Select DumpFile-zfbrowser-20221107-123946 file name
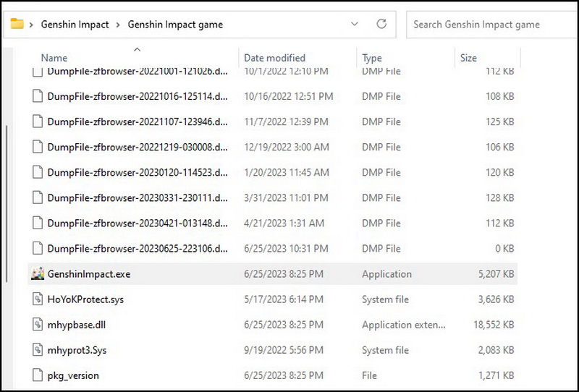 coord(138,122)
